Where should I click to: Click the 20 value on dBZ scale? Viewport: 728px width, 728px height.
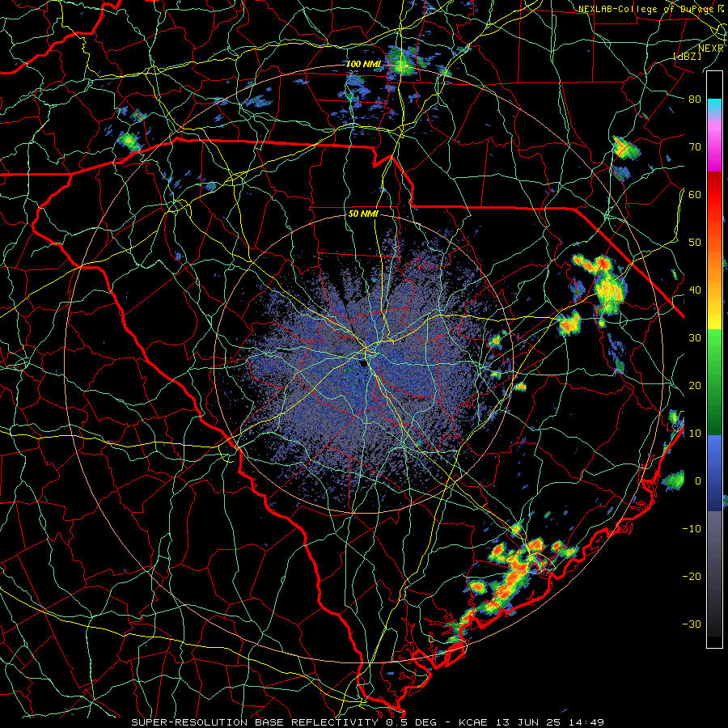pos(695,386)
